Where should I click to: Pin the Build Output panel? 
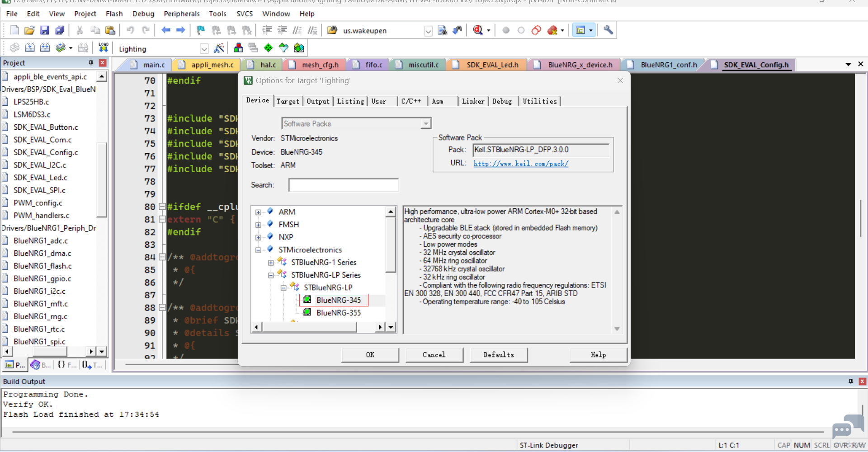[x=851, y=381]
